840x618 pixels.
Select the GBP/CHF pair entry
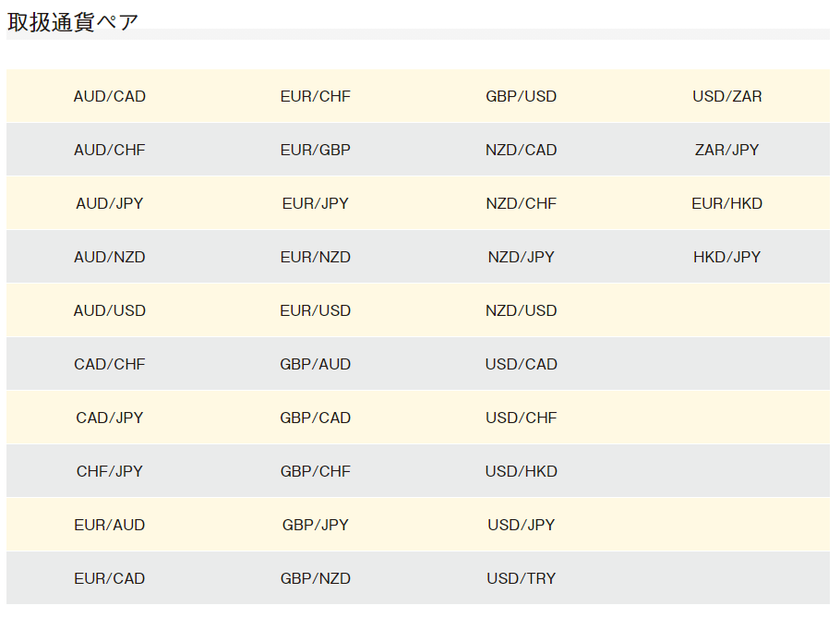tap(315, 472)
